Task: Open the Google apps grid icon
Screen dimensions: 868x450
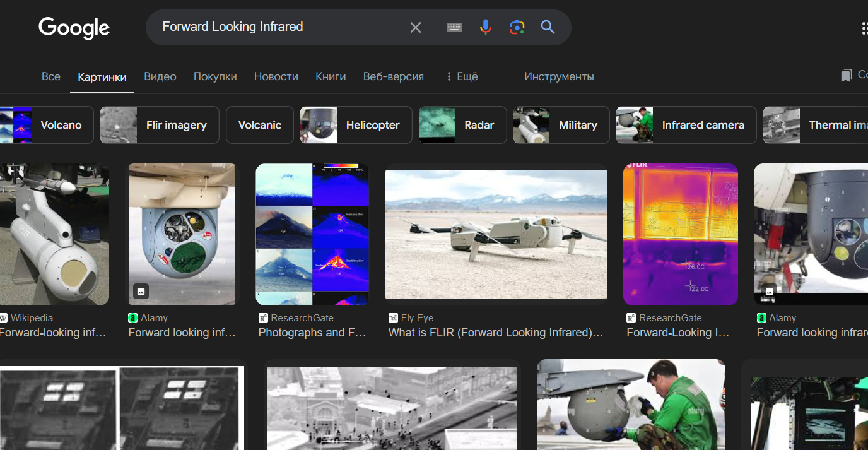Action: point(864,28)
